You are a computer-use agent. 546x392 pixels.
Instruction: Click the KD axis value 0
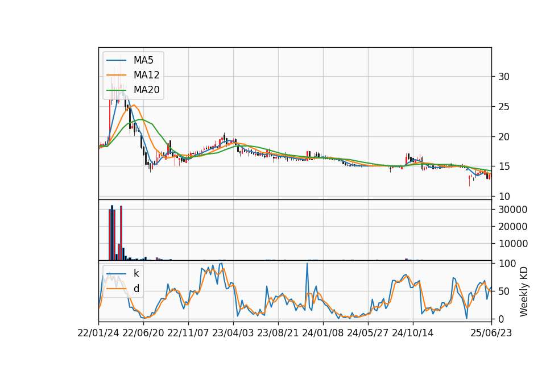501,319
